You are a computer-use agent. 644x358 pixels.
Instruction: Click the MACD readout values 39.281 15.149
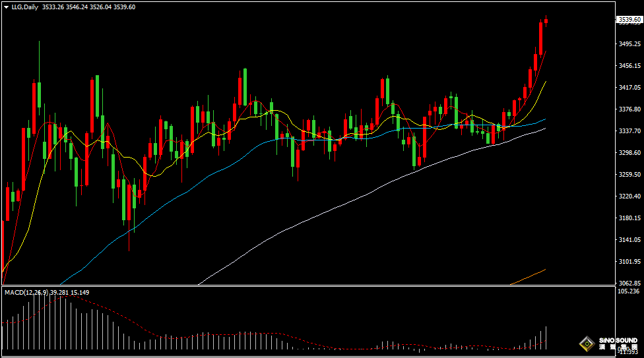[69, 292]
